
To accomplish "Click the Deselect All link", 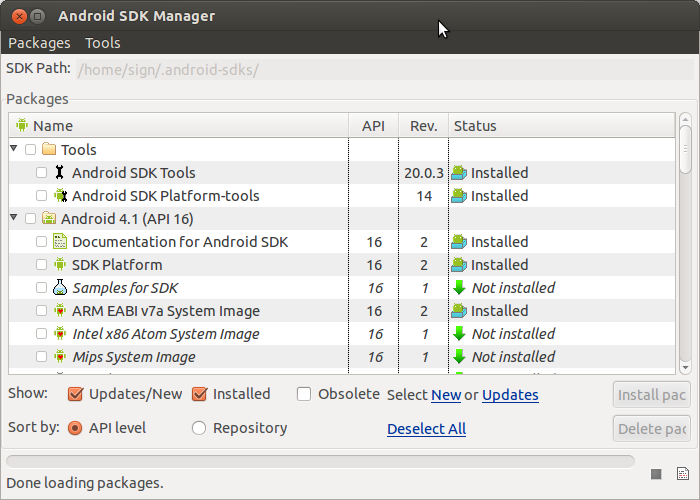I will [x=426, y=429].
